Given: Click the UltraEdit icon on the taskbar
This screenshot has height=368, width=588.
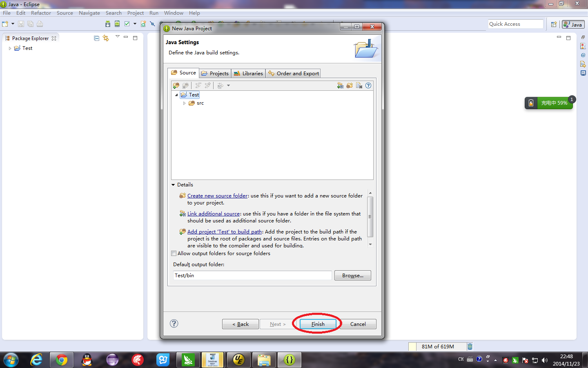Looking at the screenshot, I should [238, 360].
